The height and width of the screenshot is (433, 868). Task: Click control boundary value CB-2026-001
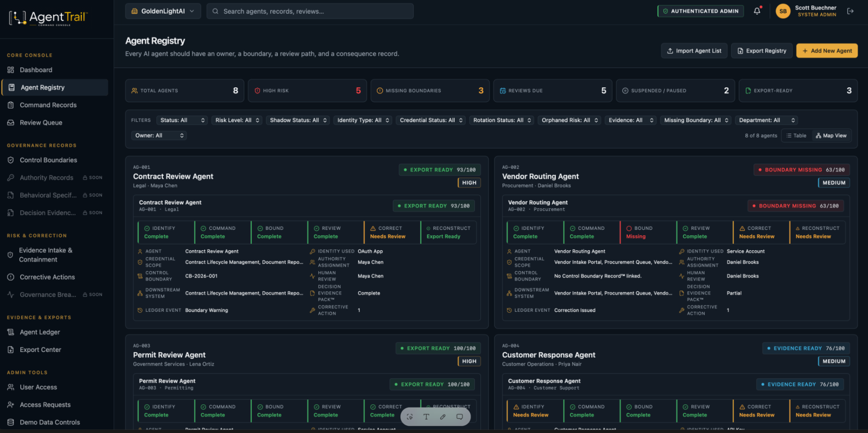201,276
